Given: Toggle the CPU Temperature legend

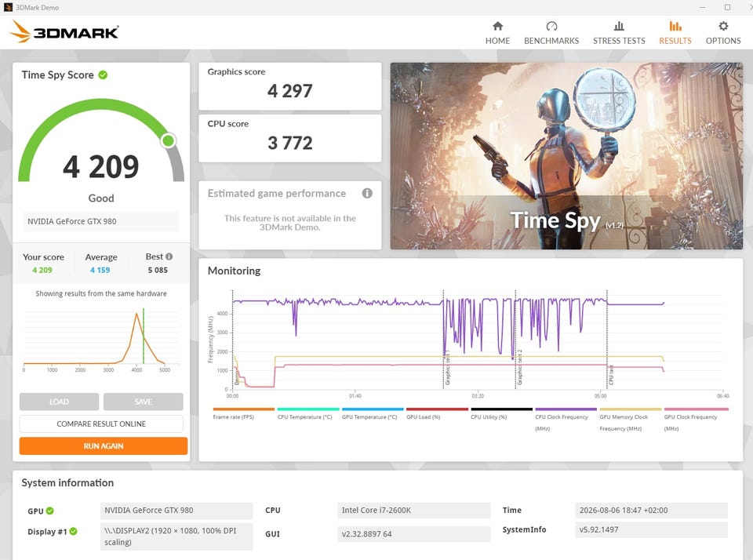Looking at the screenshot, I should click(307, 413).
